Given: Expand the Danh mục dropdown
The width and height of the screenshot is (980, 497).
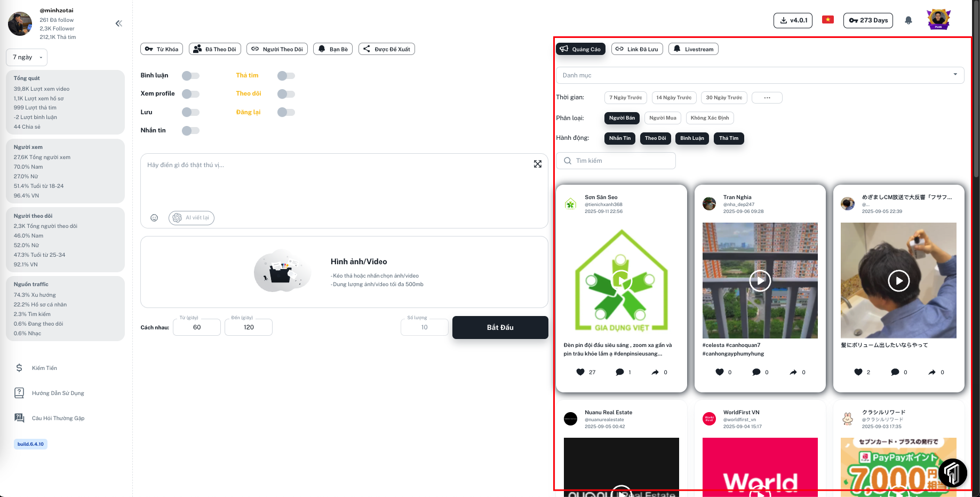Looking at the screenshot, I should (760, 75).
